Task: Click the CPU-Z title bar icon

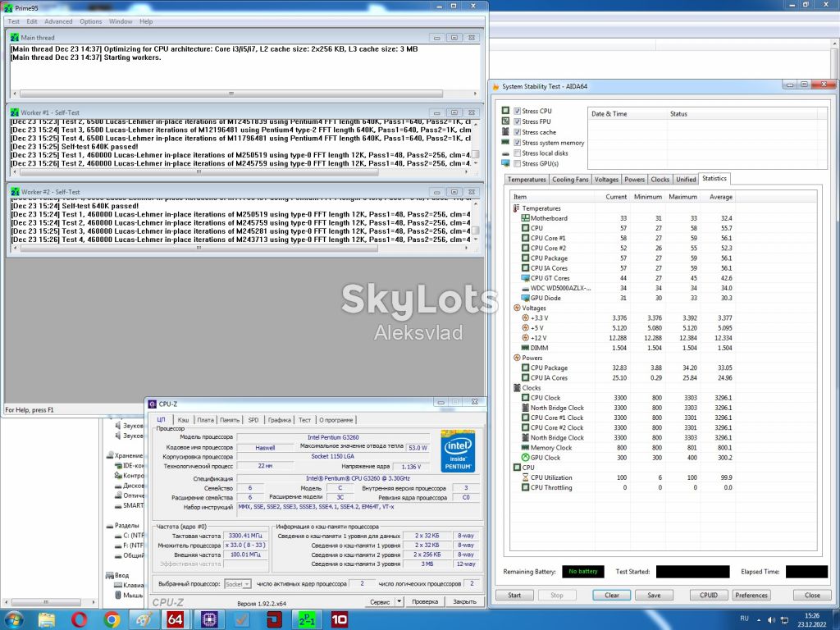Action: coord(152,404)
